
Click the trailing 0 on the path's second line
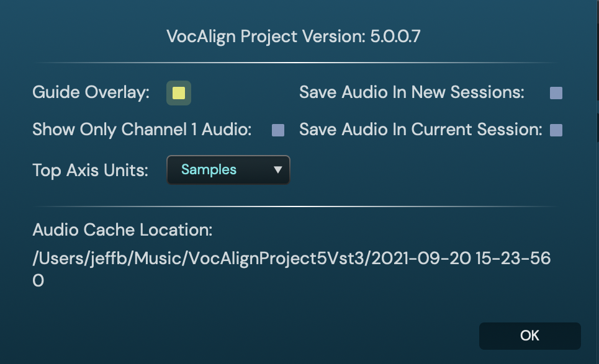point(38,281)
